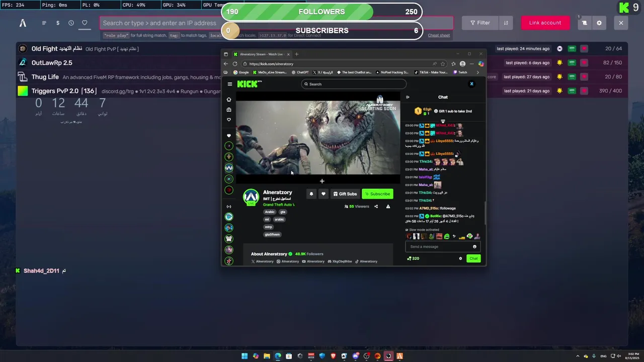Reload the Kick page
The width and height of the screenshot is (644, 362).
[235, 64]
